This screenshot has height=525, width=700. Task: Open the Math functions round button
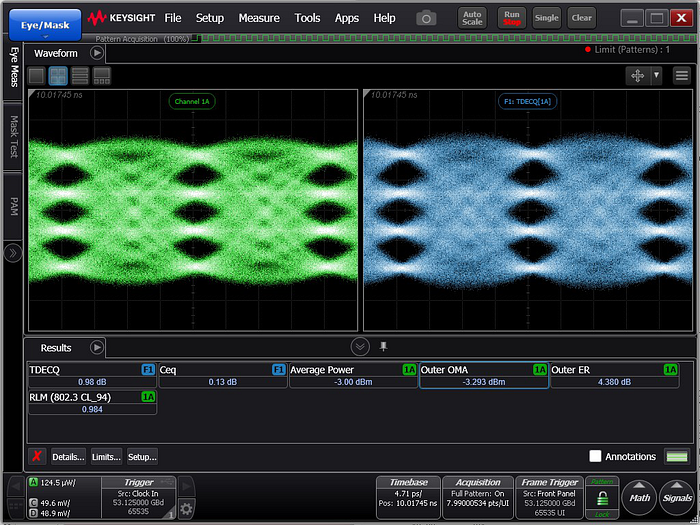(640, 497)
